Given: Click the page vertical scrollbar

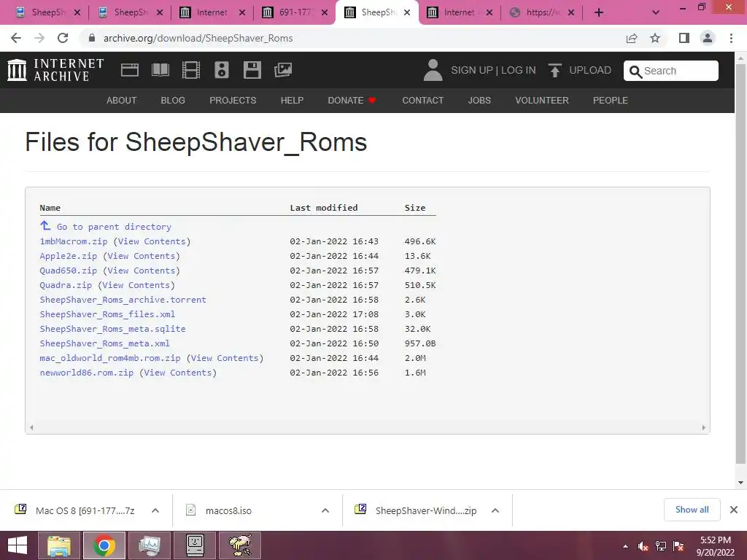Looking at the screenshot, I should pyautogui.click(x=740, y=264).
